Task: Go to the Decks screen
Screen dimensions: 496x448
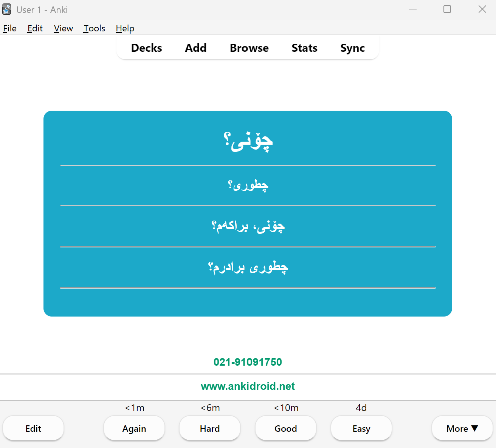Action: click(x=147, y=48)
